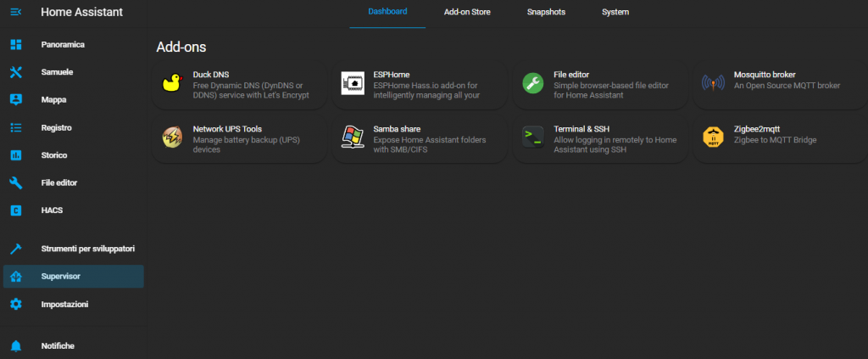Open Mappa from the sidebar
The width and height of the screenshot is (868, 359).
(x=53, y=99)
